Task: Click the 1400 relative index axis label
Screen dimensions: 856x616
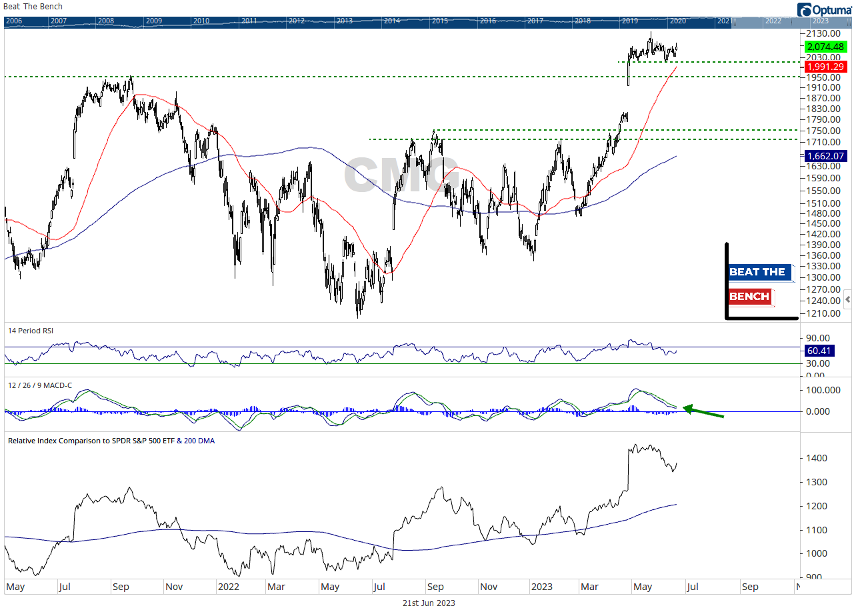Action: 817,459
